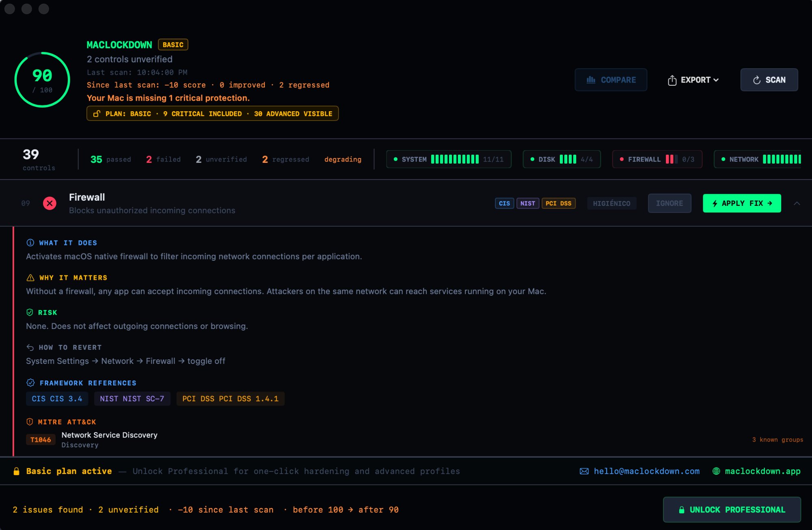Screen dimensions: 812x530
Task: Click 'System Settings → Network → Firewall → toggle off'
Action: click(125, 361)
